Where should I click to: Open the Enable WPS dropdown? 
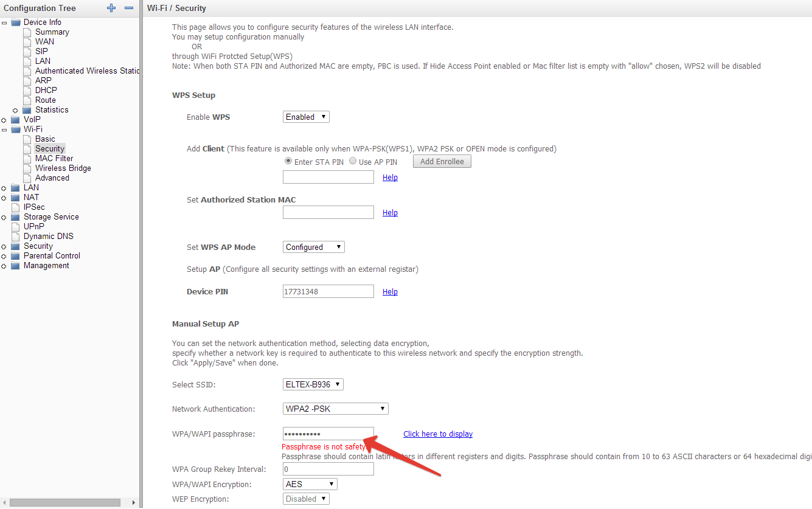pyautogui.click(x=306, y=117)
